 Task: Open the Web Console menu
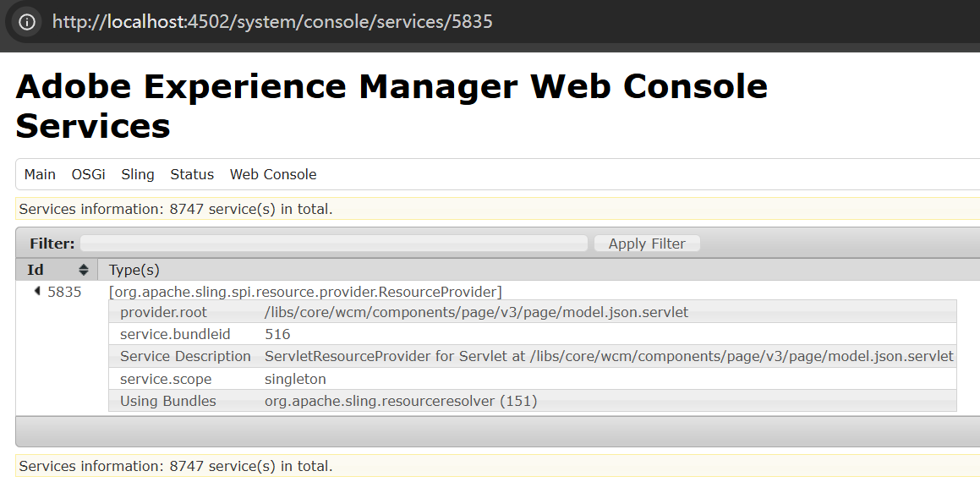273,174
